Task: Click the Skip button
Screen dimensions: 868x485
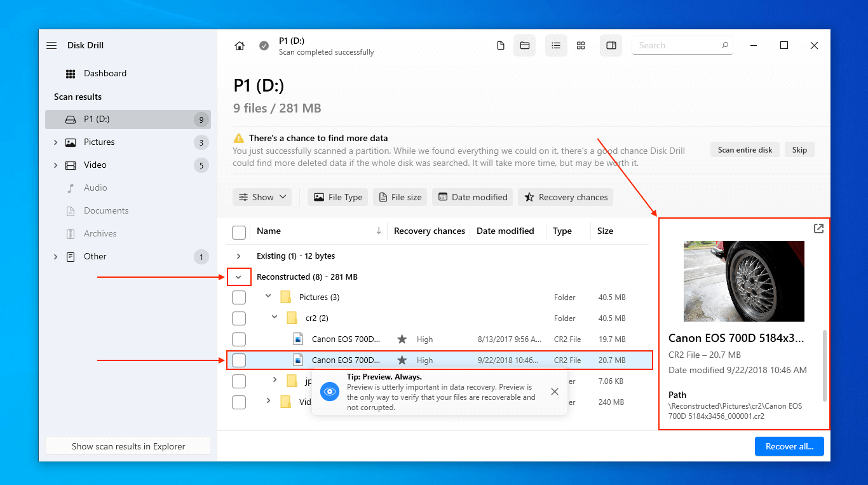Action: pos(799,150)
